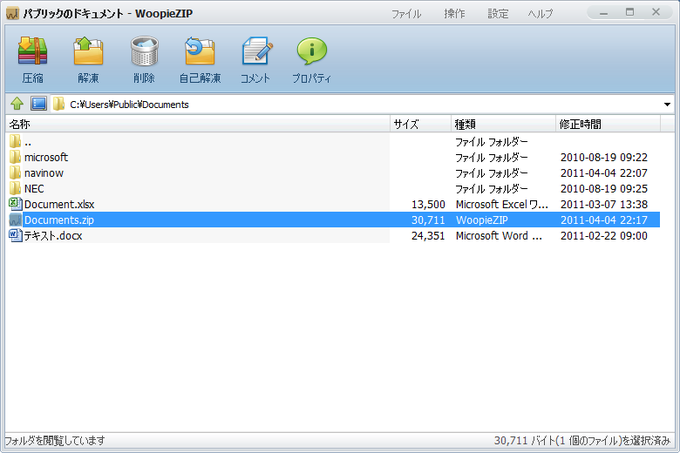
Task: Click date 2011-02-22 09:00
Action: (x=604, y=235)
